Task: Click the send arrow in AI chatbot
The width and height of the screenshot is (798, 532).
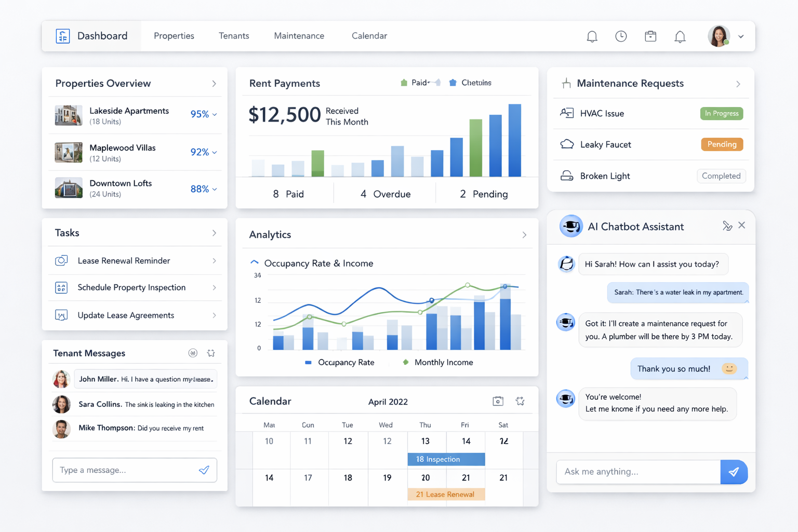Action: coord(734,472)
